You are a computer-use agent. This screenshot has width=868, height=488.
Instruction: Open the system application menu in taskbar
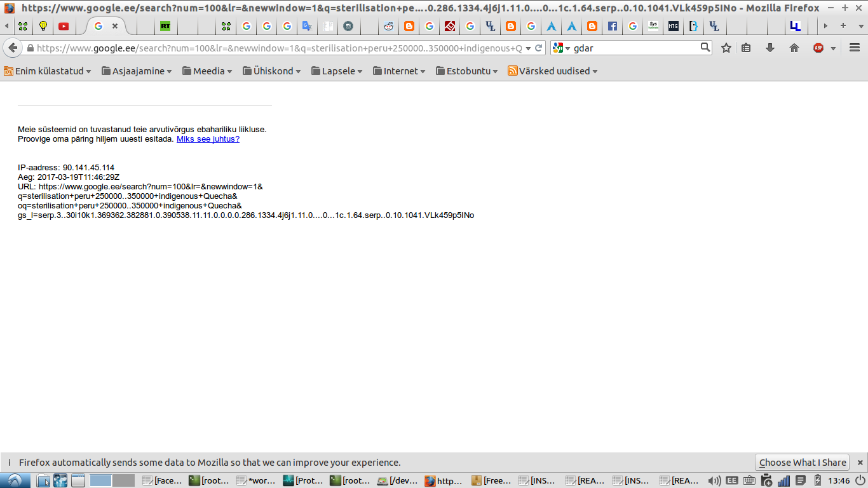14,480
